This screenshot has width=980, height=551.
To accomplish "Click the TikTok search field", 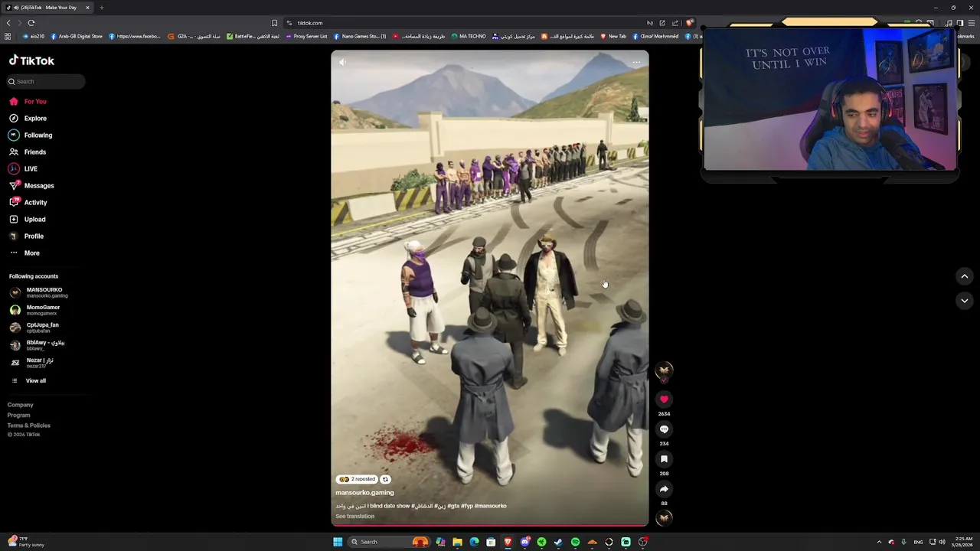I will point(46,81).
